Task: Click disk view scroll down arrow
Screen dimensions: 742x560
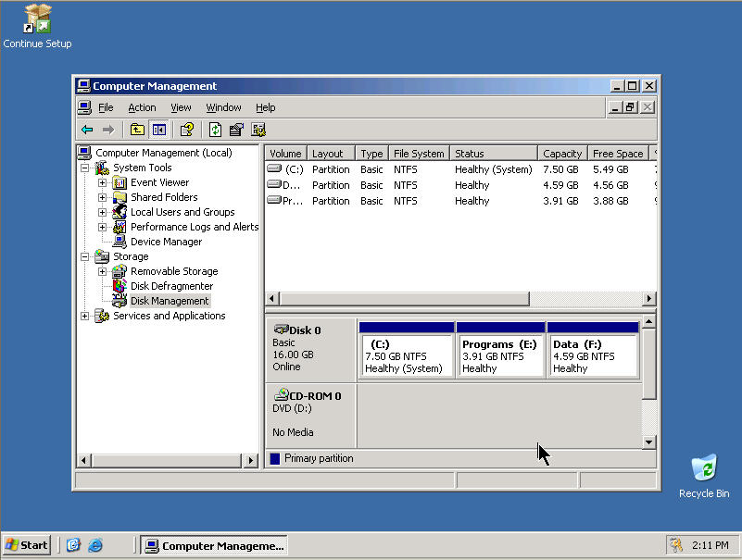Action: point(648,442)
